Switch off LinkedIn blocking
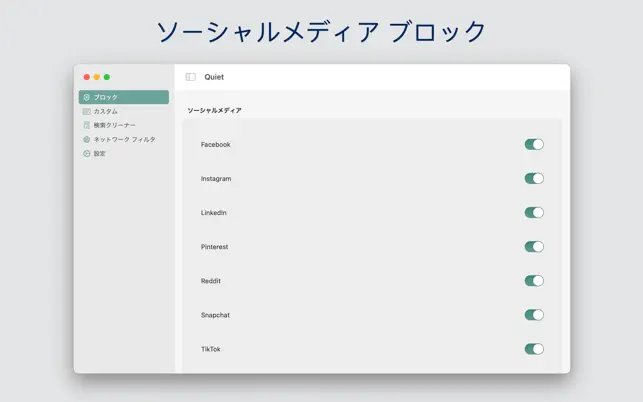Image resolution: width=643 pixels, height=402 pixels. [534, 212]
